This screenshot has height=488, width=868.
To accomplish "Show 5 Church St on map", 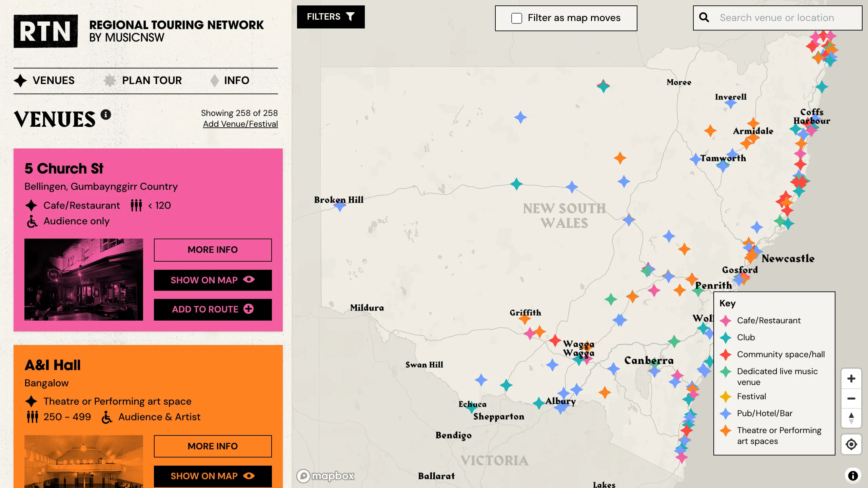I will pyautogui.click(x=213, y=280).
